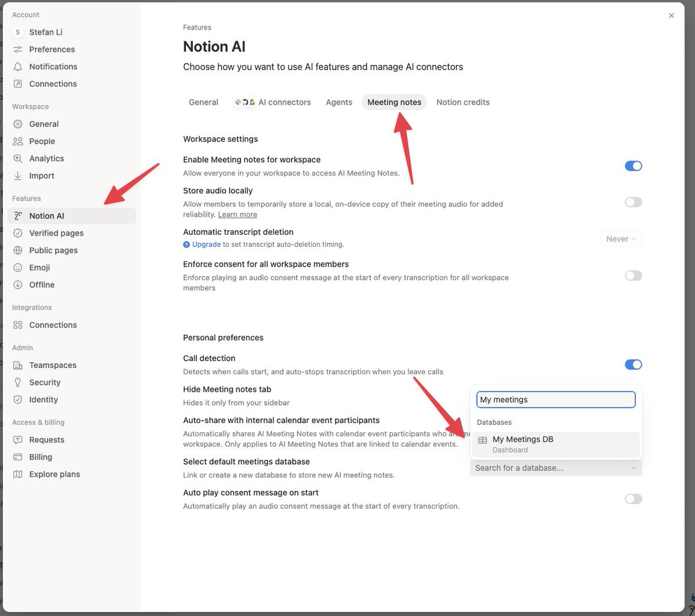This screenshot has height=616, width=695.
Task: Click the Analytics sidebar entry
Action: (x=72, y=158)
